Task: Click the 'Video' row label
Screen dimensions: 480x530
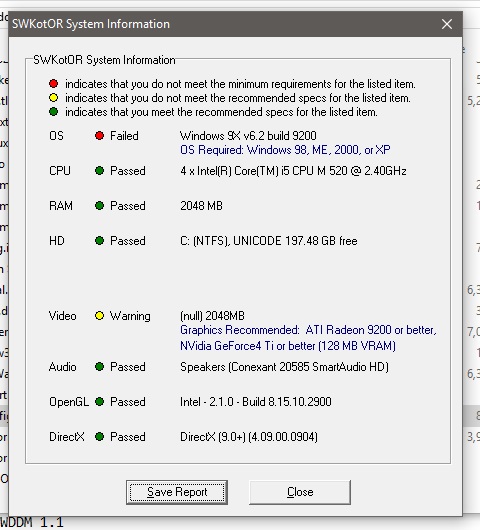Action: pyautogui.click(x=63, y=316)
